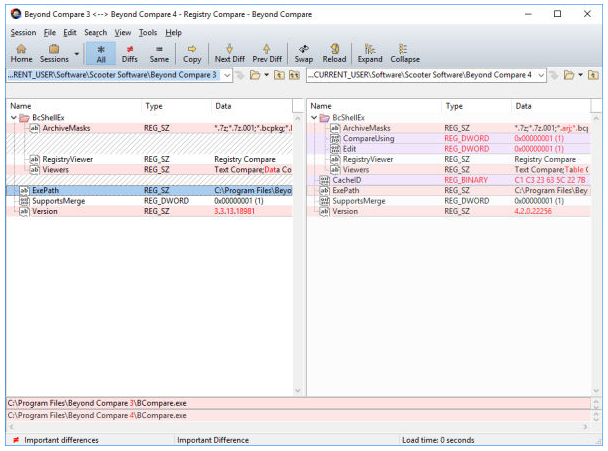
Task: Collapse the left BcShellEx tree key
Action: 12,117
